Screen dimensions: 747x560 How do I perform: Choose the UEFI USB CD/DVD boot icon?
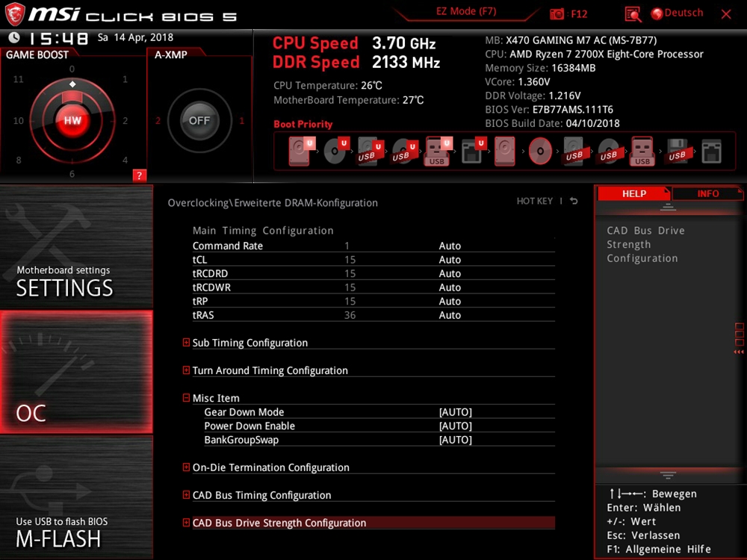tap(404, 152)
